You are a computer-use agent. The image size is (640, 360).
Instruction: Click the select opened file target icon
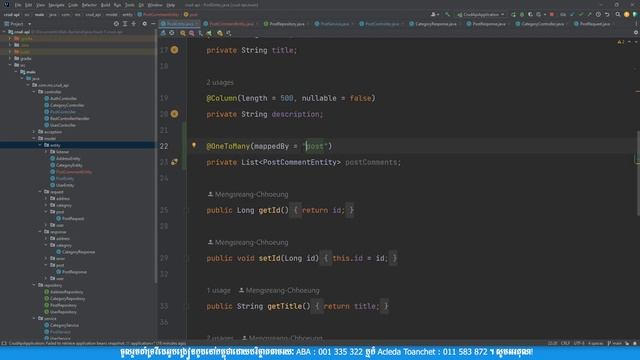[x=116, y=24]
